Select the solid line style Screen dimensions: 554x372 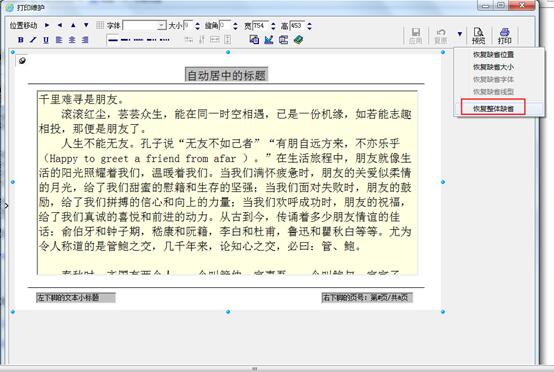[x=113, y=40]
